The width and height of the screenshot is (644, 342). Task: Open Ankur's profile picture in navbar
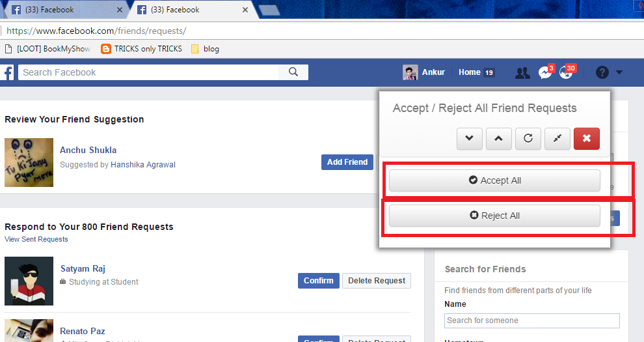(x=410, y=72)
